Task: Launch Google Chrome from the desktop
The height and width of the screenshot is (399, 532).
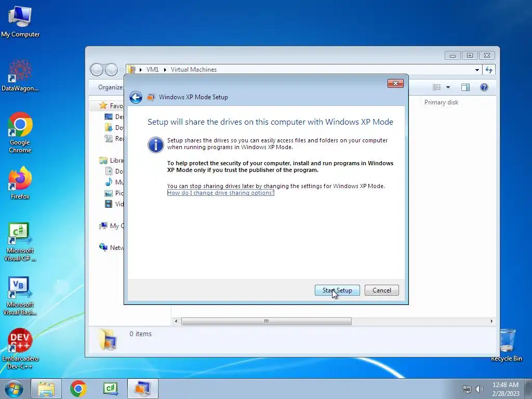Action: click(x=20, y=132)
